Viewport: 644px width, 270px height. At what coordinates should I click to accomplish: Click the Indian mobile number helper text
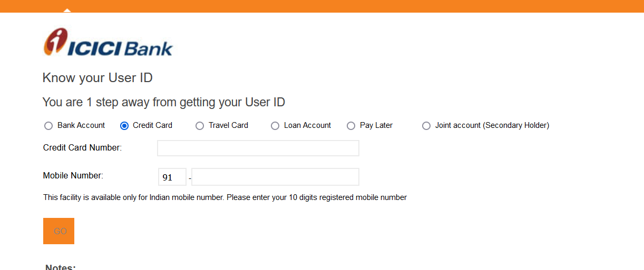[225, 198]
